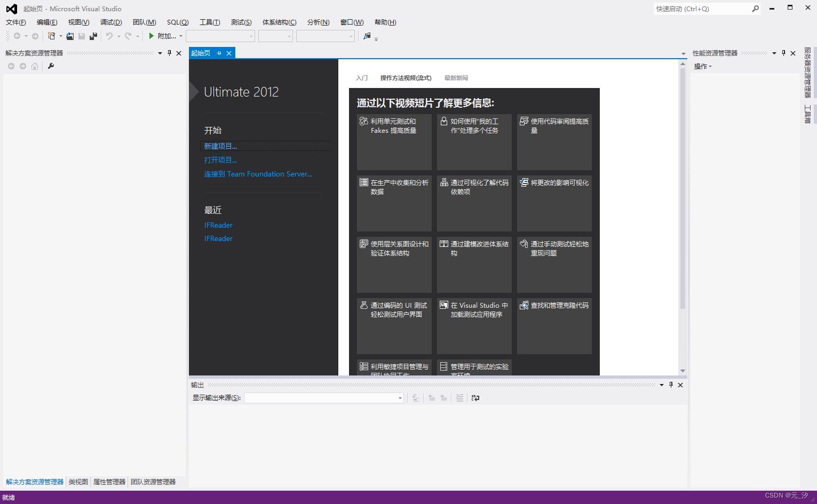
Task: Open the 通过可视化了解代码依赖项 video tile
Action: click(474, 203)
